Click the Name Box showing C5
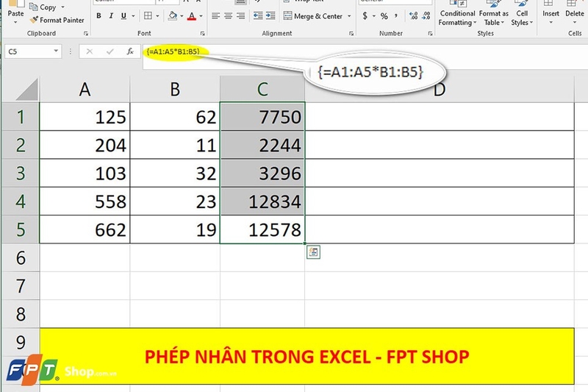 [29, 51]
